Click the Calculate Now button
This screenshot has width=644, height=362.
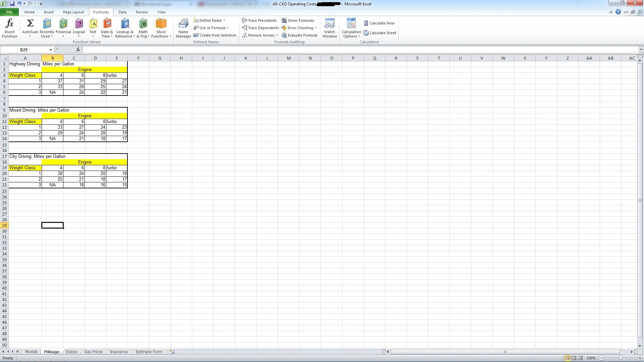point(379,23)
